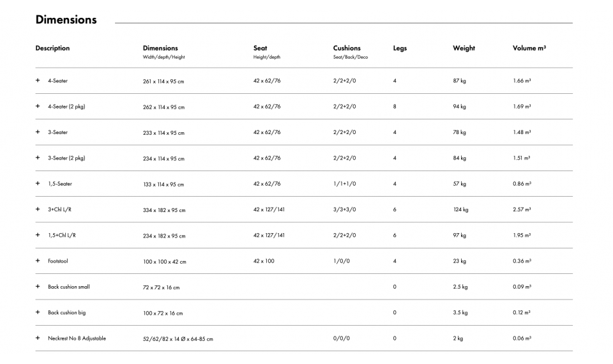Click plus beside Back cushion small

tap(38, 287)
